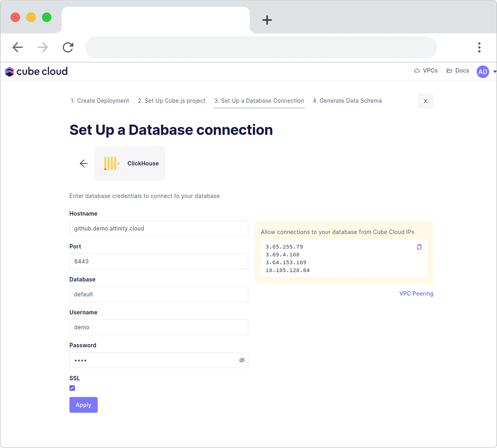
Task: Click the Password input field
Action: [x=159, y=360]
